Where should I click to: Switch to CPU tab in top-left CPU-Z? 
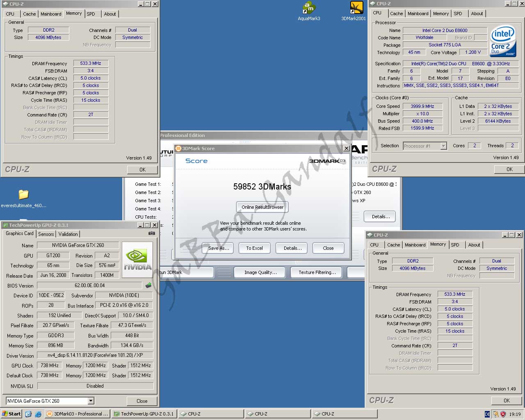[10, 14]
